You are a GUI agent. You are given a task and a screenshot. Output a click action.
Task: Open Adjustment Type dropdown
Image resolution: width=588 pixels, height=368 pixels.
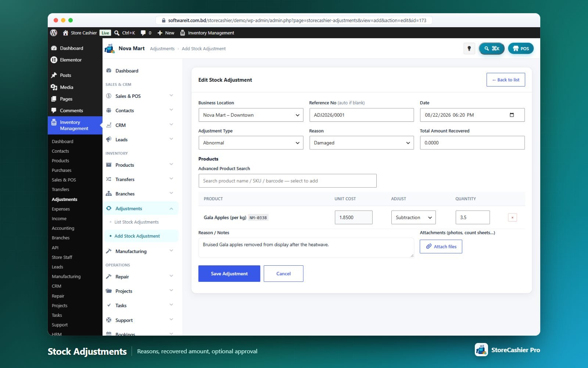coord(251,143)
